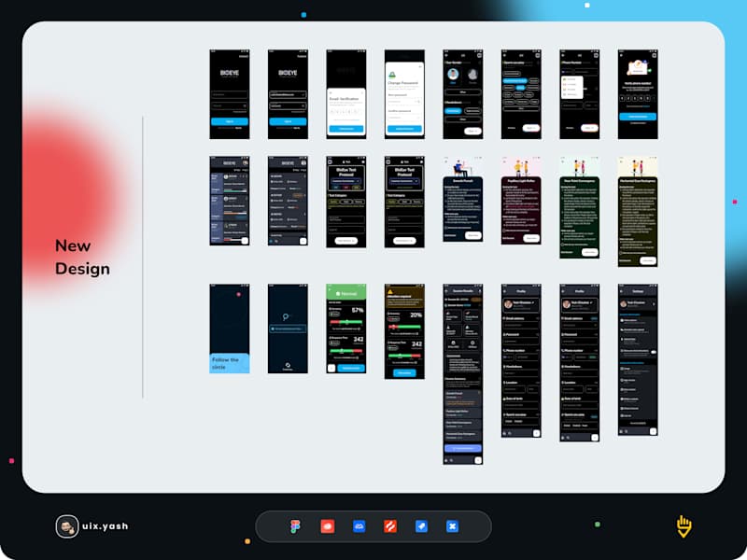747x560 pixels.
Task: Click the blue button at the bottom of Session Results
Action: click(463, 448)
